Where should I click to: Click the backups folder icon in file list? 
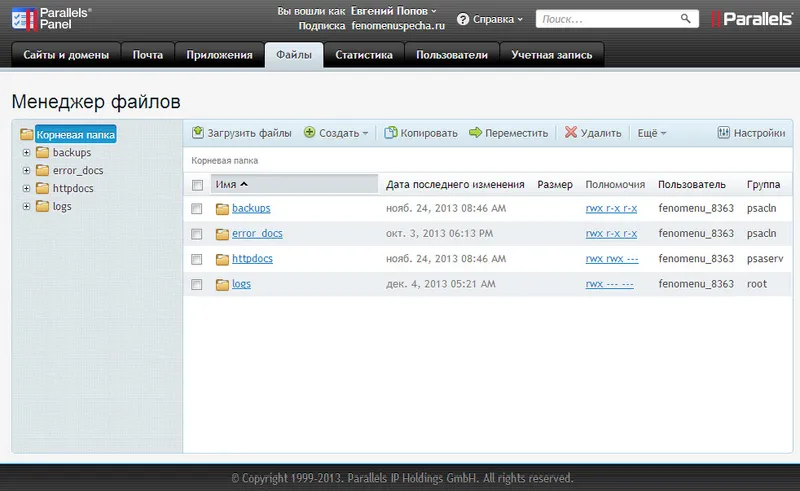point(222,209)
